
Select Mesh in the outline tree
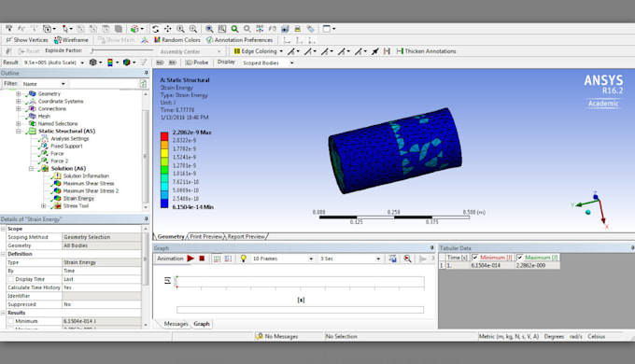coord(44,117)
